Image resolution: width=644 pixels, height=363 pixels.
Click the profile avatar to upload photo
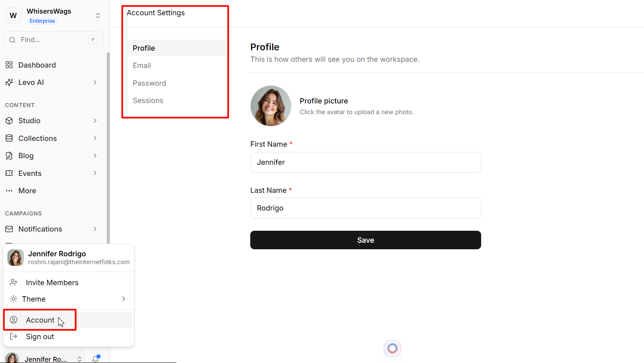click(x=271, y=106)
